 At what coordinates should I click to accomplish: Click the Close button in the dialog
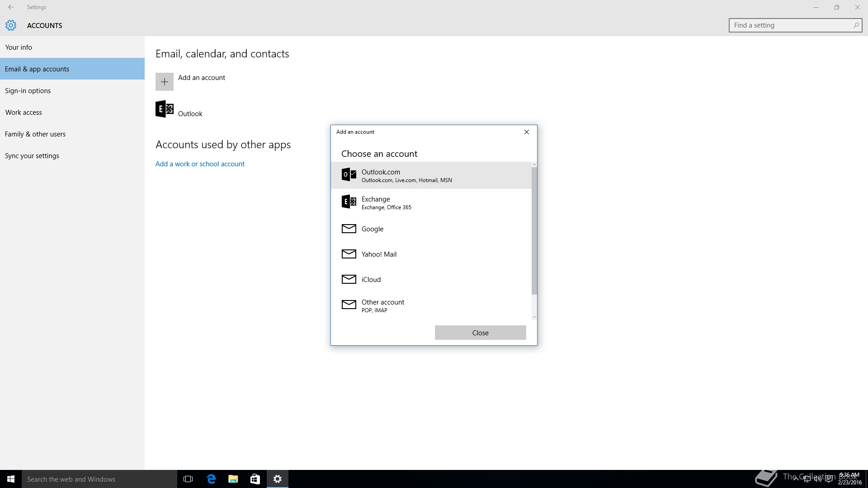click(x=480, y=333)
